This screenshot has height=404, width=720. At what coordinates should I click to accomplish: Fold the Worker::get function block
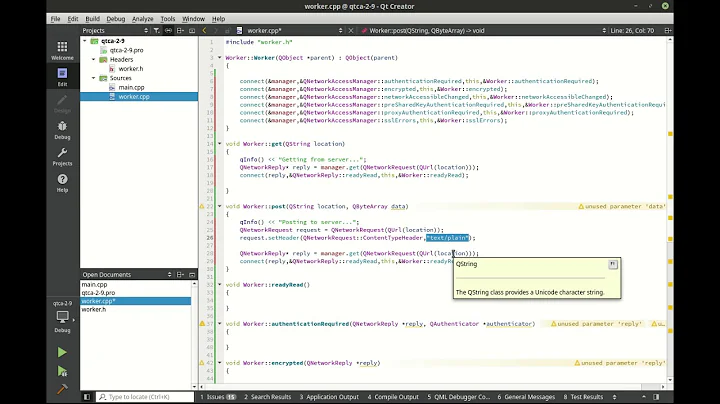219,144
